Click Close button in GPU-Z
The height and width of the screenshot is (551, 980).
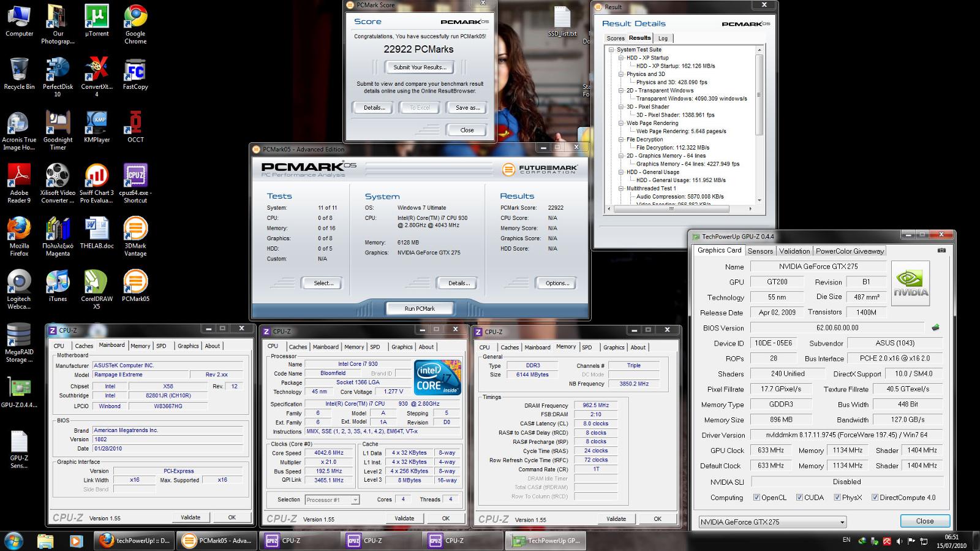click(x=925, y=521)
